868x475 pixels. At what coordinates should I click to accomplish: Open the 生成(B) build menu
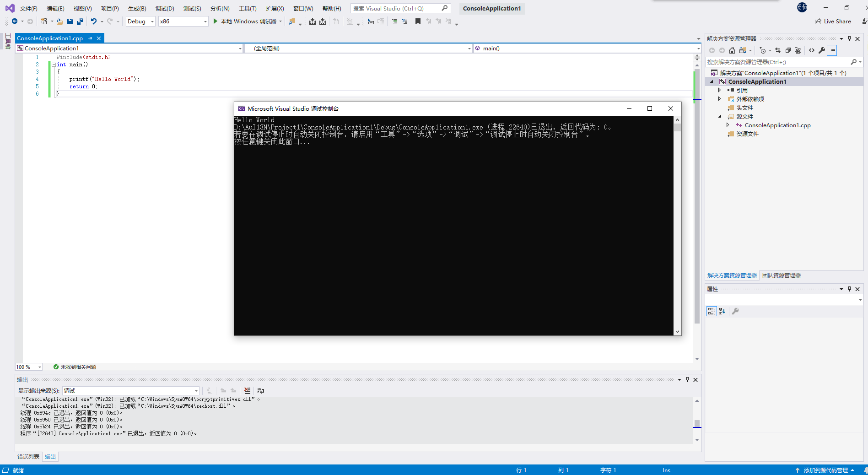137,8
